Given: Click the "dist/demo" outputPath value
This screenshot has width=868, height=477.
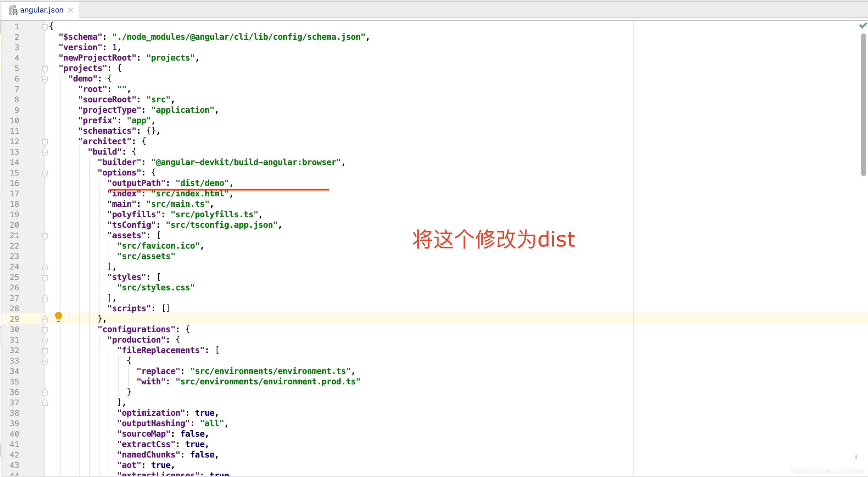Looking at the screenshot, I should 202,183.
